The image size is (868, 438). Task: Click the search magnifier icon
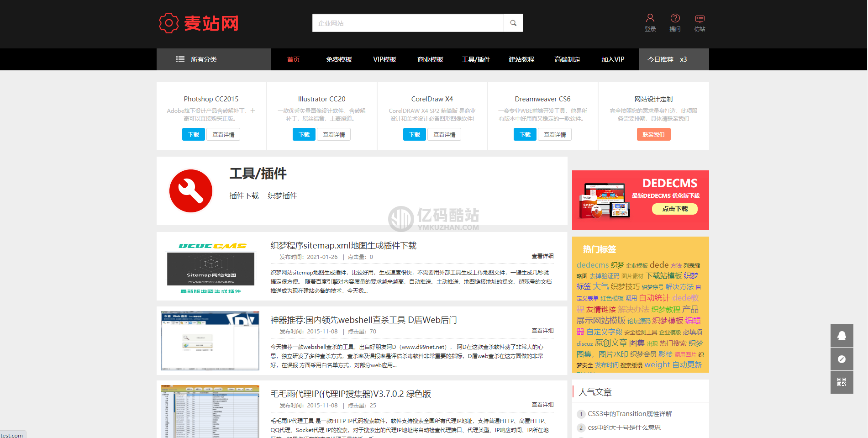pyautogui.click(x=513, y=23)
